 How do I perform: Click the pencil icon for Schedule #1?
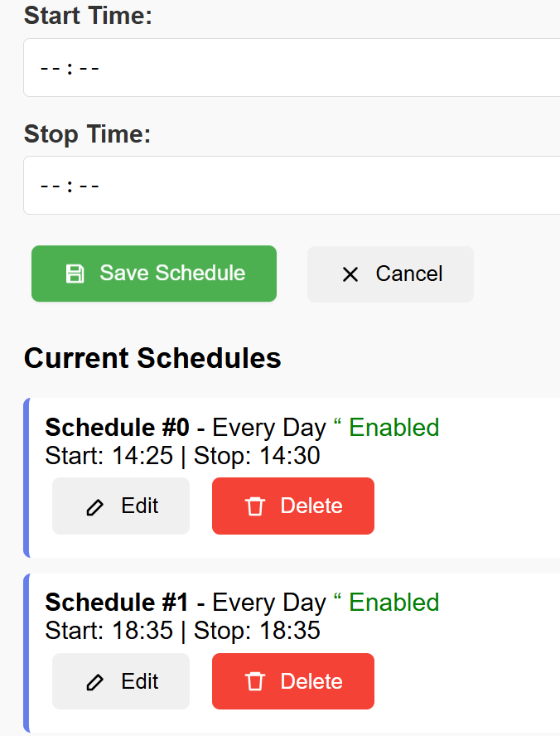coord(95,682)
